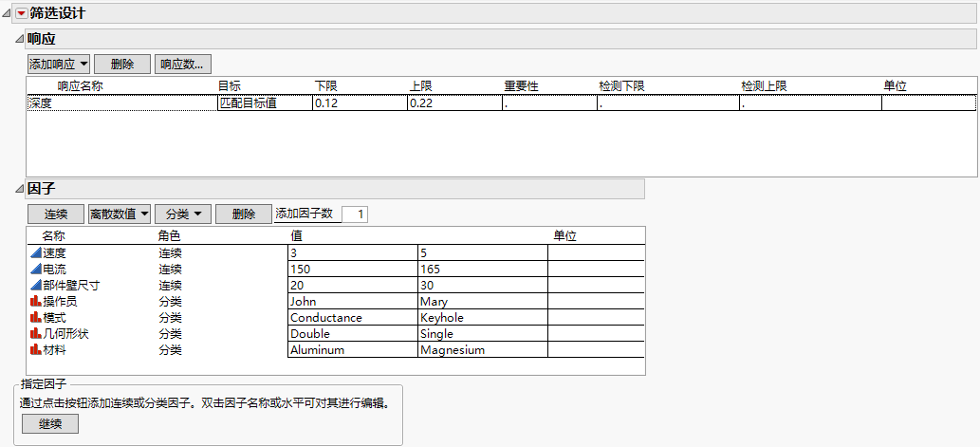Click the Double level cell
The image size is (980, 447).
pos(353,334)
